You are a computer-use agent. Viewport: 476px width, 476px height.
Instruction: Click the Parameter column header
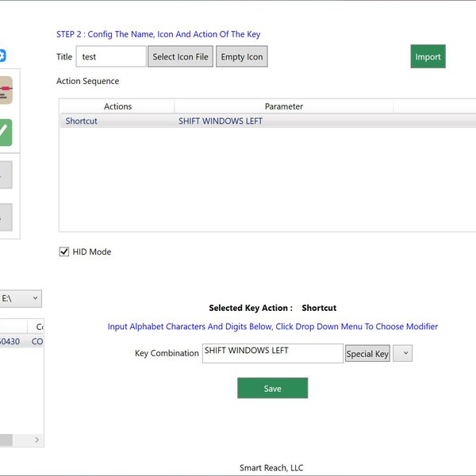click(x=283, y=106)
